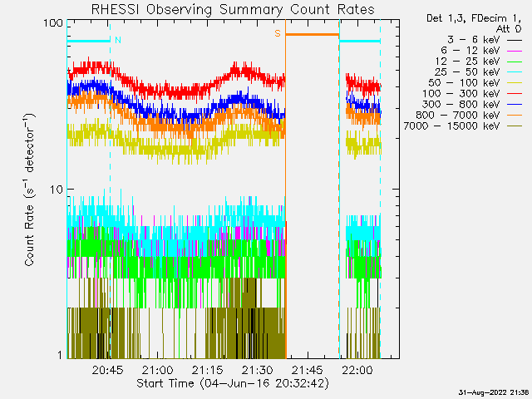This screenshot has width=532, height=399.
Task: Click the y-axis tick label '100'
Action: (53, 23)
